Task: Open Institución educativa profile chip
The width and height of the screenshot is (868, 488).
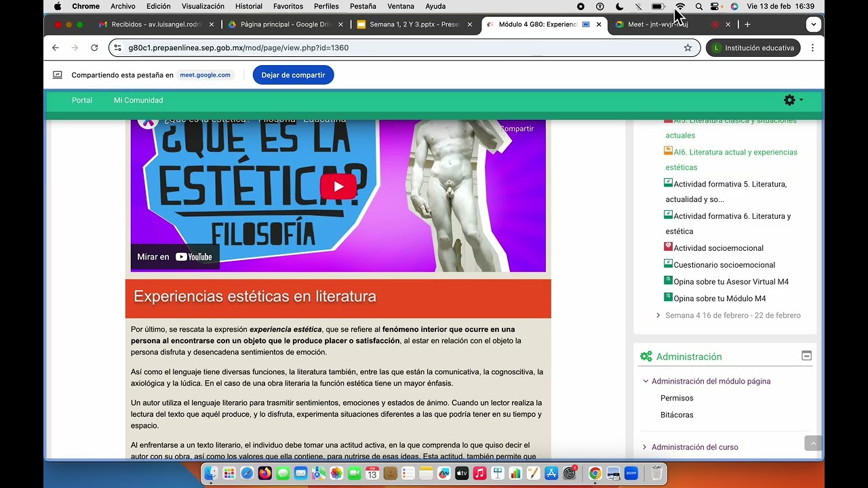Action: (753, 48)
